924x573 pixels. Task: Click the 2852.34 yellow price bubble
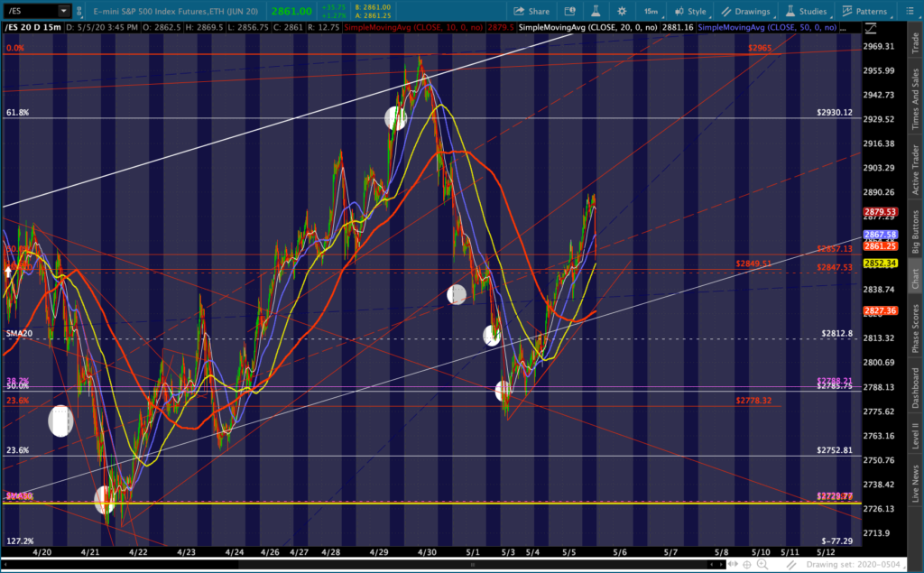point(880,263)
